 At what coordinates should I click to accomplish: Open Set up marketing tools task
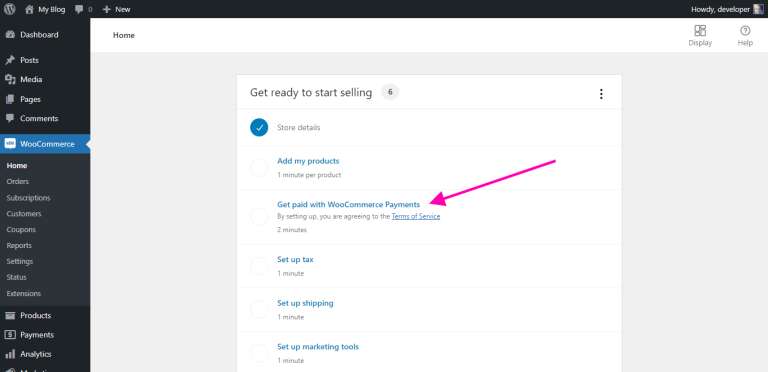(318, 347)
